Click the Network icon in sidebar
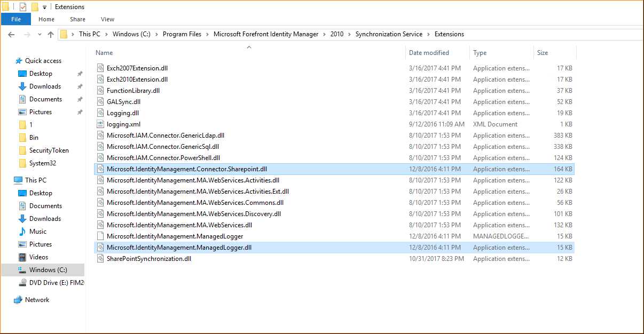Screen dimensions: 644x334 tap(18, 300)
